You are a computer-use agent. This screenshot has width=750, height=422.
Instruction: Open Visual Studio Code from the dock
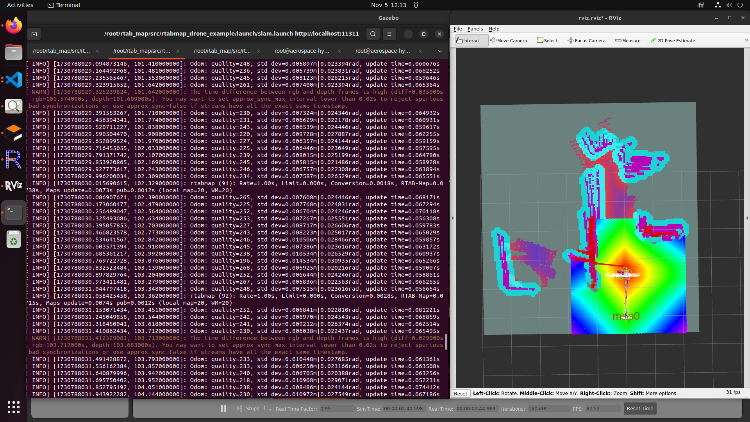point(13,79)
